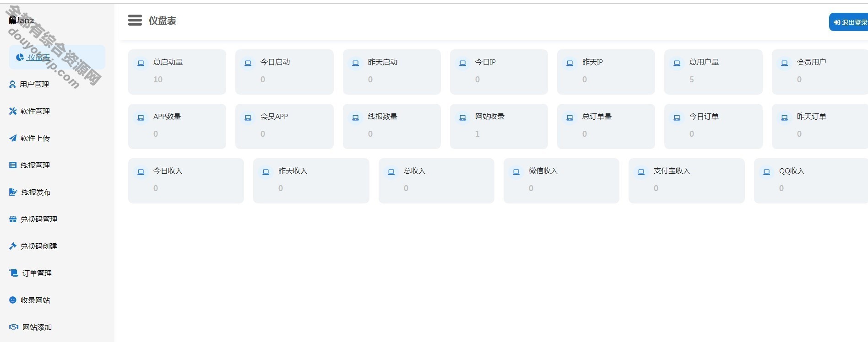Click the 微信收入 card title

pyautogui.click(x=543, y=171)
